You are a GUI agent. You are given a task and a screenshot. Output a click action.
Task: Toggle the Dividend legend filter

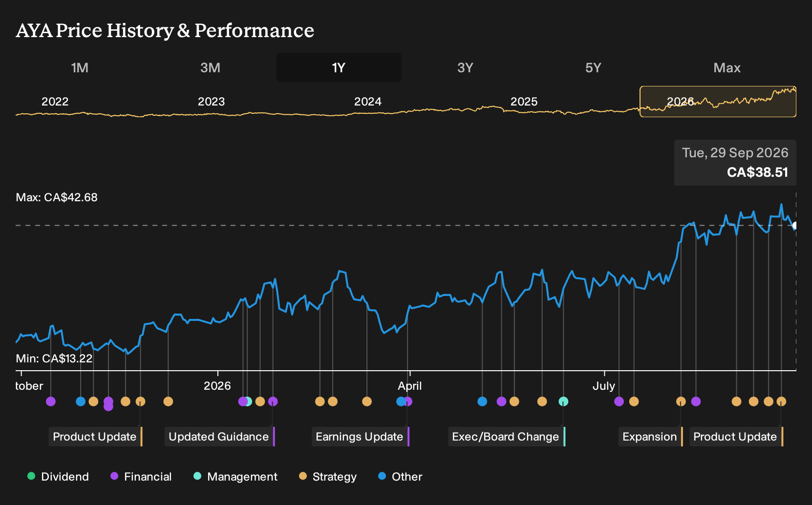click(x=58, y=476)
